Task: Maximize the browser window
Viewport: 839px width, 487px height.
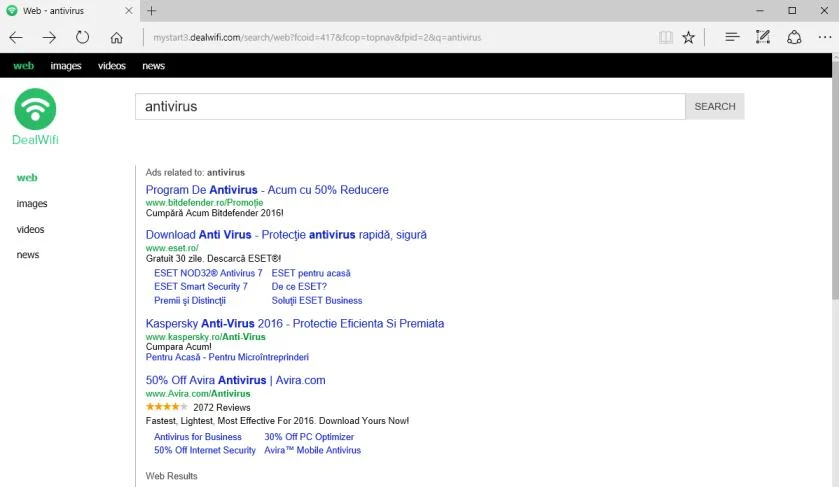Action: pos(792,11)
